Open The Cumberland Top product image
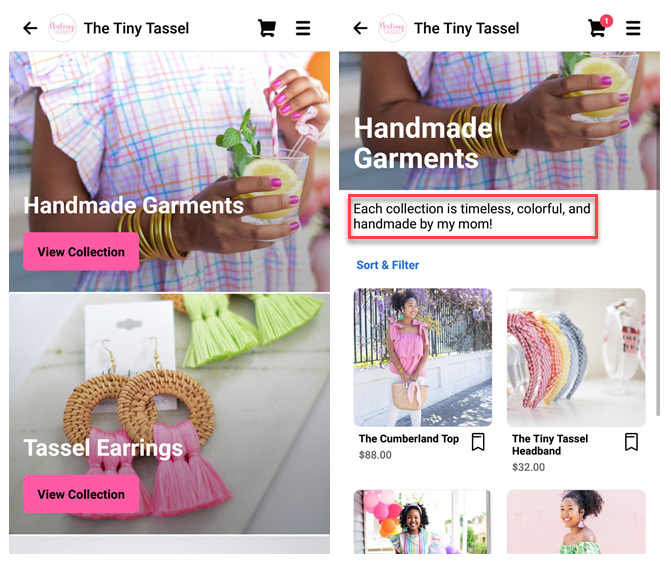 tap(423, 357)
